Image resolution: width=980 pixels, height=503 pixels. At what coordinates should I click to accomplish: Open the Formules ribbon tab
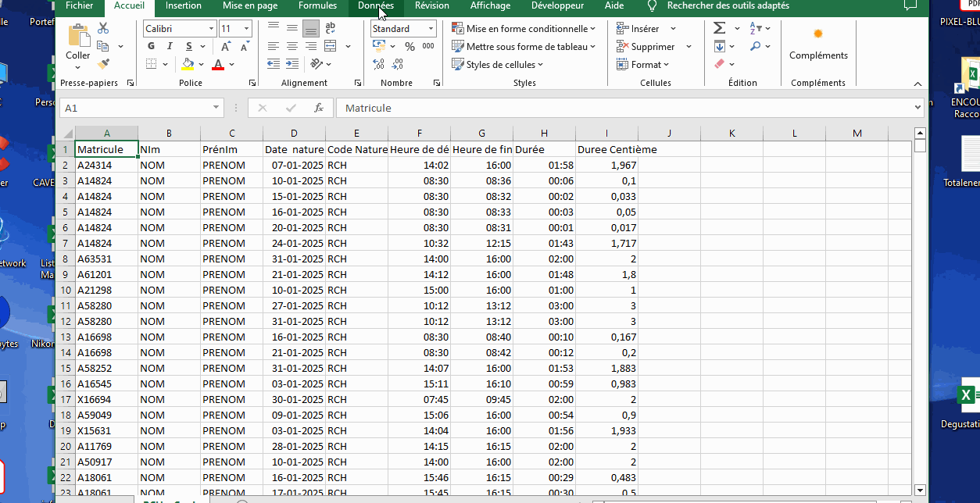point(317,6)
